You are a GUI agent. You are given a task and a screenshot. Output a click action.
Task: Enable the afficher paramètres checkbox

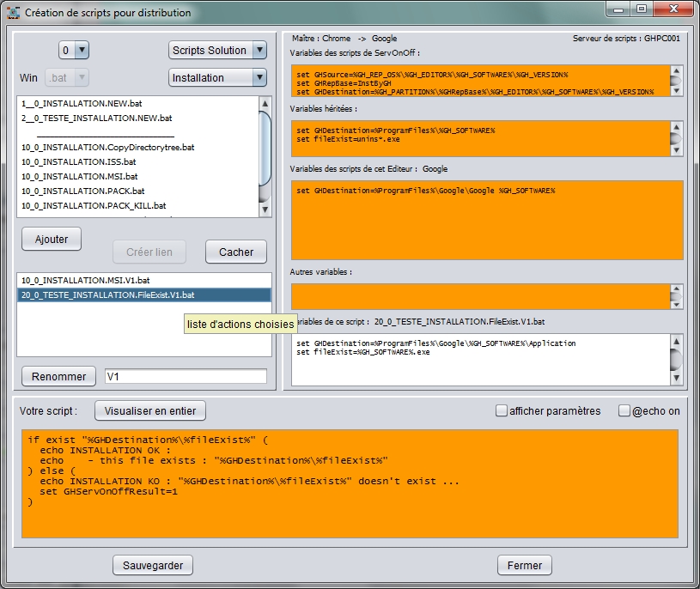coord(502,411)
